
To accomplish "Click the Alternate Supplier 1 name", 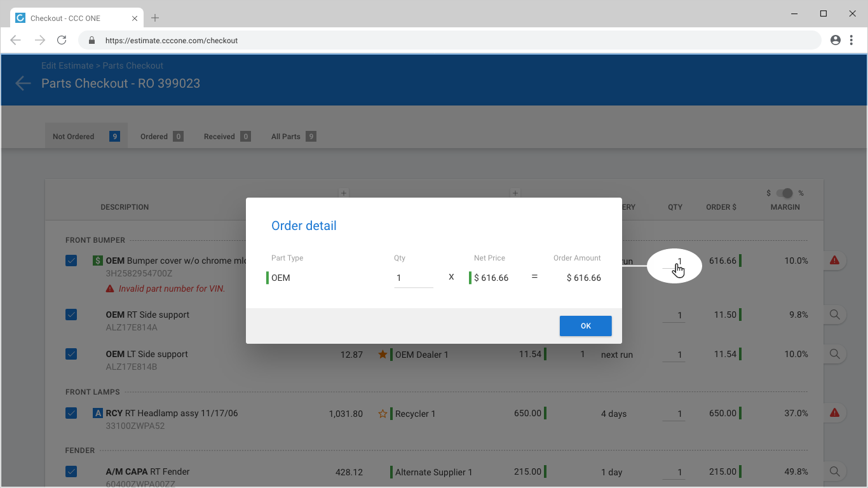I will pos(434,472).
